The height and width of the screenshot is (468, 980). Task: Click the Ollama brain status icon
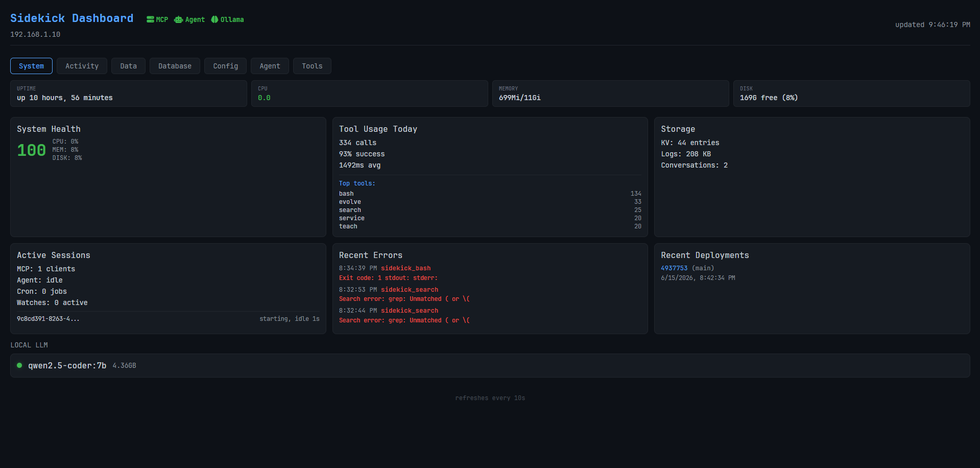click(x=214, y=19)
